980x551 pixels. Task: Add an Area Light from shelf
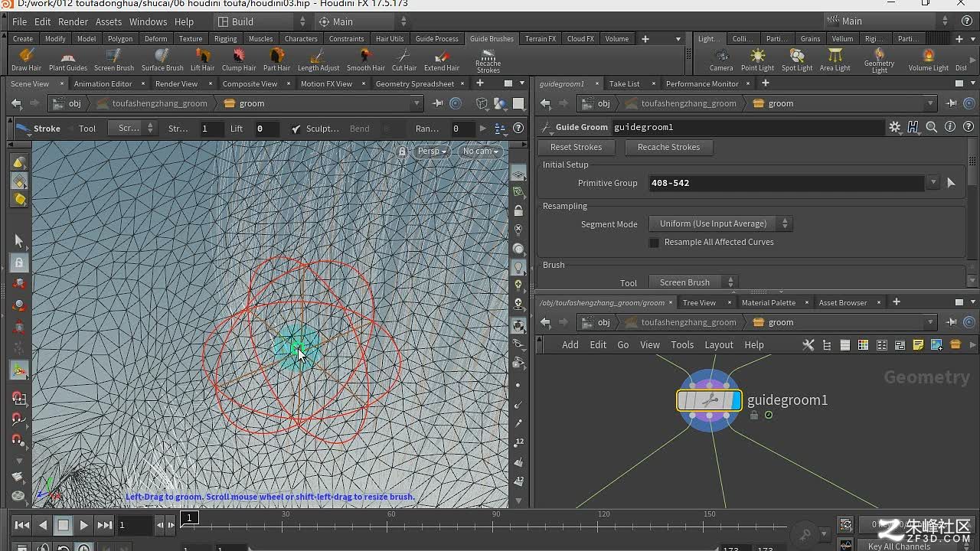(835, 60)
